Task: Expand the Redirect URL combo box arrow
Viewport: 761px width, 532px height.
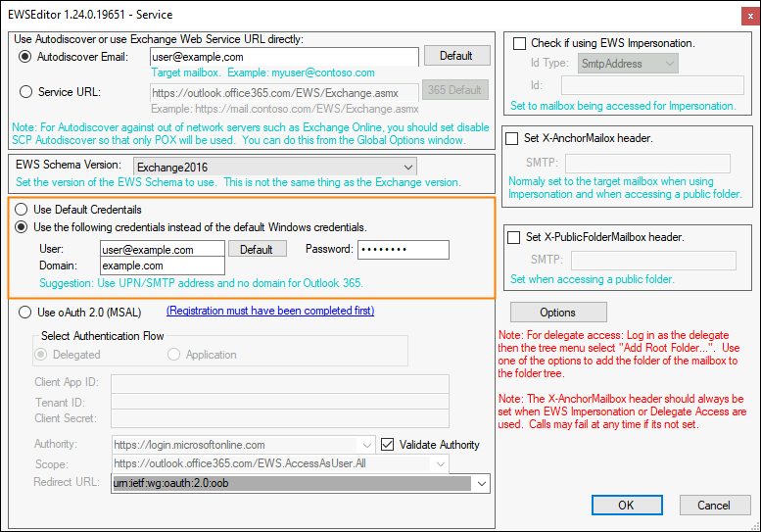Action: point(482,483)
